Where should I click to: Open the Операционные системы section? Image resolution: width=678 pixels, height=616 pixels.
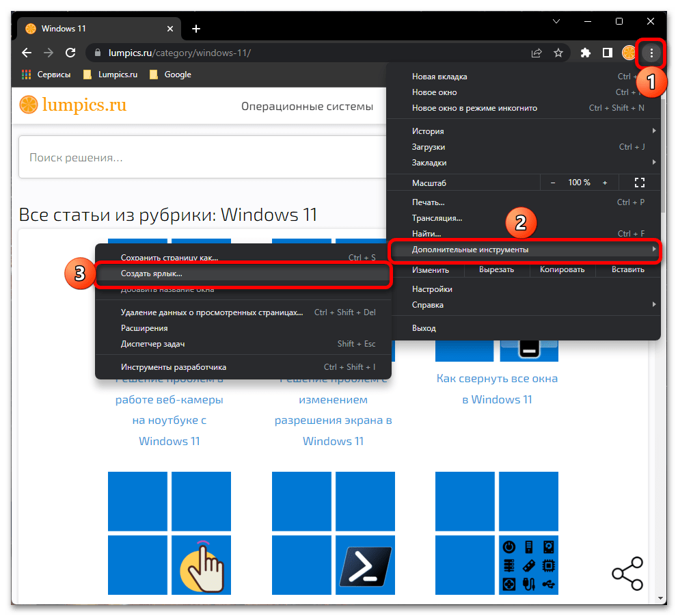307,107
